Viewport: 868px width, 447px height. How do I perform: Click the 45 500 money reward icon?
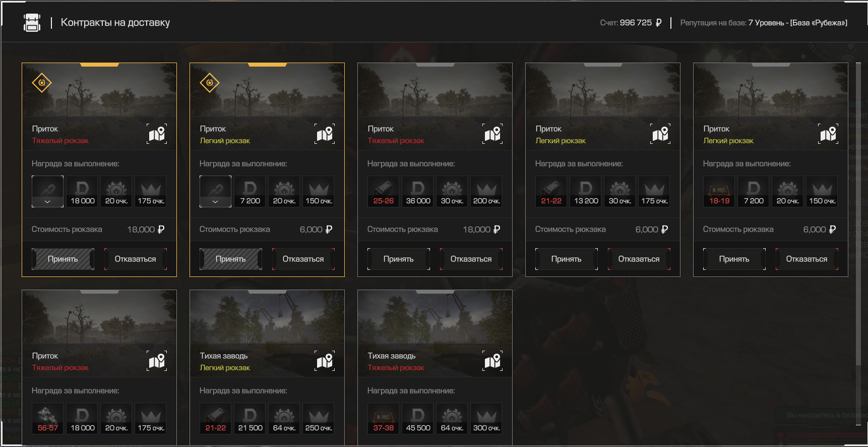click(418, 418)
